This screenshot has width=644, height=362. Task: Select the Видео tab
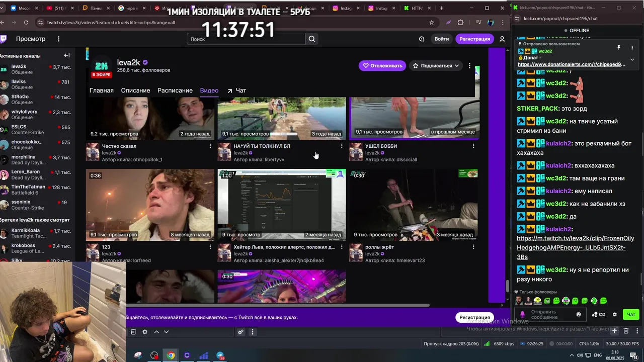[x=209, y=90]
